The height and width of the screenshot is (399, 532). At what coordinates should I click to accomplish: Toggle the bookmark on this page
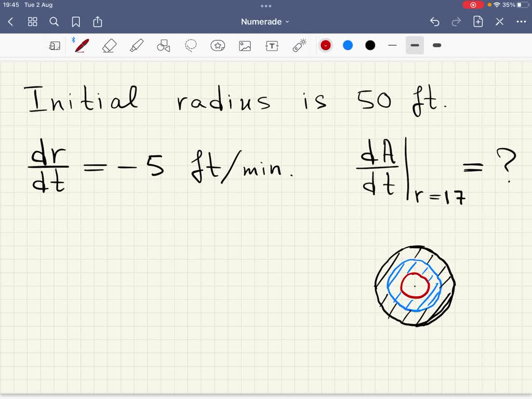pos(76,22)
